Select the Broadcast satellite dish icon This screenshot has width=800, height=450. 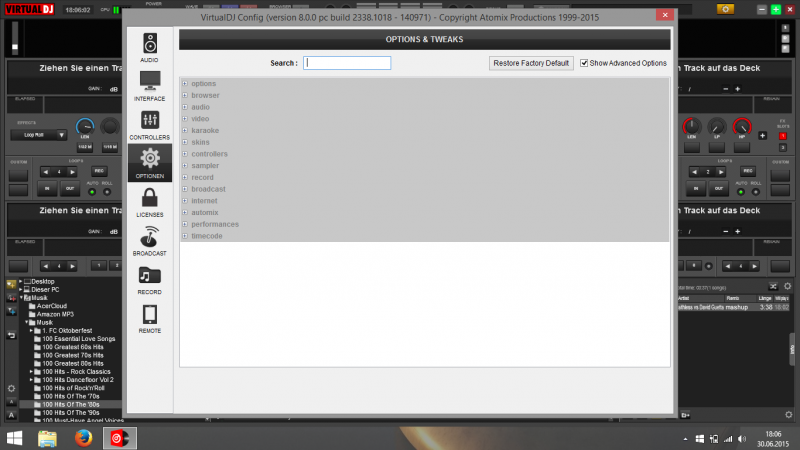[150, 236]
